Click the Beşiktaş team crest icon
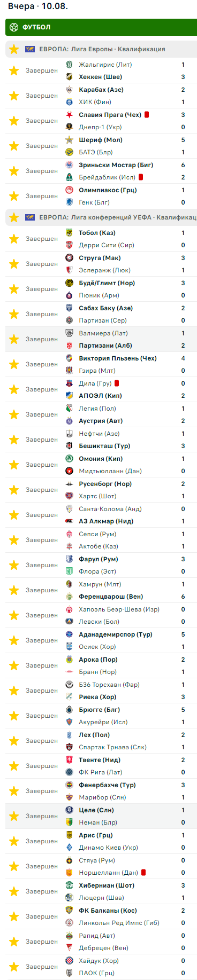Viewport: 197px width, 980px height. (69, 446)
